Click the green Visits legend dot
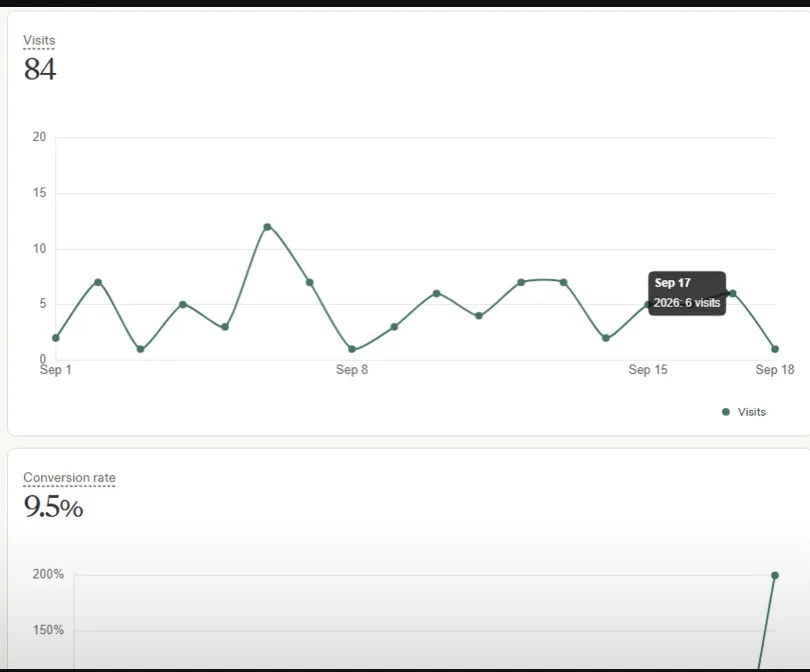The image size is (810, 672). (726, 412)
